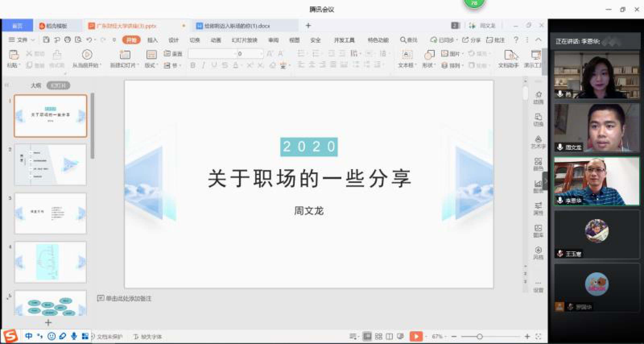
Task: Collapse the ribbon with the chevron
Action: [x=538, y=40]
